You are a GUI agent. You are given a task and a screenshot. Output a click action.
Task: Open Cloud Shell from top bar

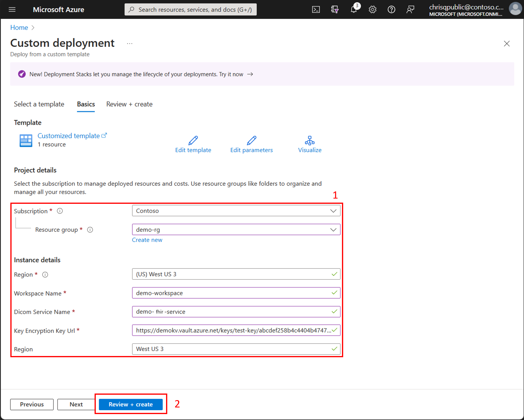tap(316, 10)
